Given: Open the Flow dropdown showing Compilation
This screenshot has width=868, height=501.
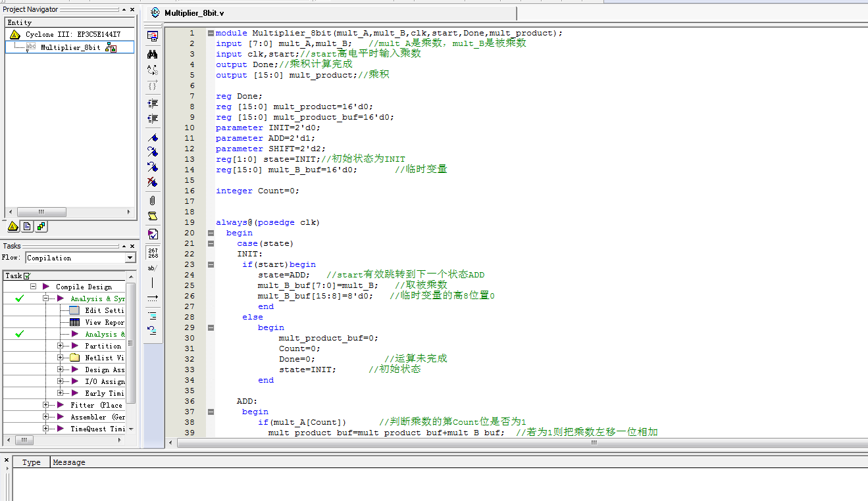Looking at the screenshot, I should coord(130,258).
